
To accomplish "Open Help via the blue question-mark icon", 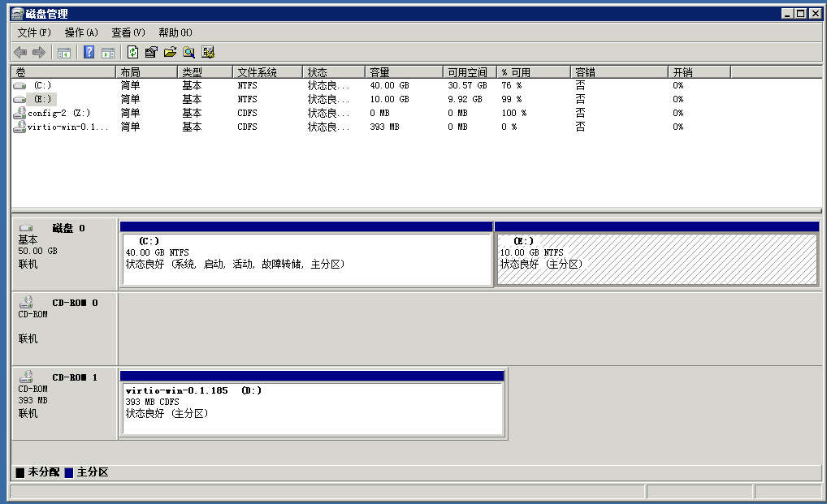I will [x=89, y=53].
